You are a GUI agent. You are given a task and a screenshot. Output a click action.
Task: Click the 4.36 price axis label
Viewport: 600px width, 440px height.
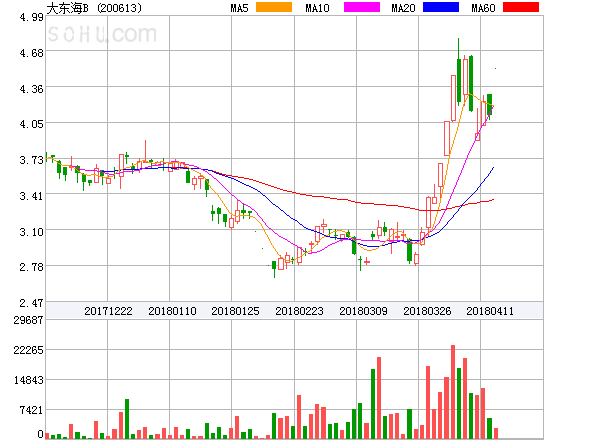31,89
